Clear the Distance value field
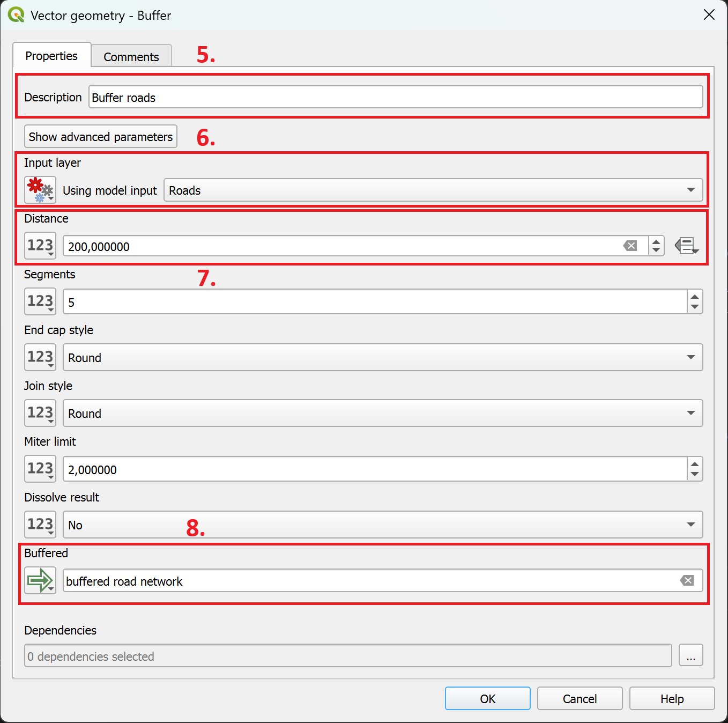The height and width of the screenshot is (723, 728). [630, 246]
